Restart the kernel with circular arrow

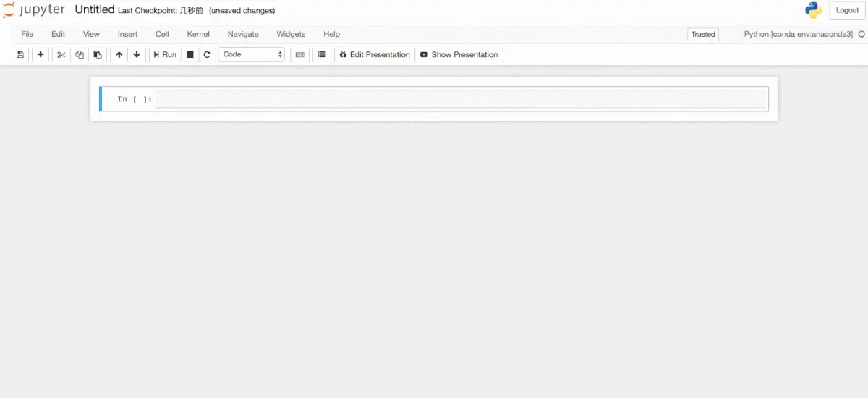(x=208, y=54)
